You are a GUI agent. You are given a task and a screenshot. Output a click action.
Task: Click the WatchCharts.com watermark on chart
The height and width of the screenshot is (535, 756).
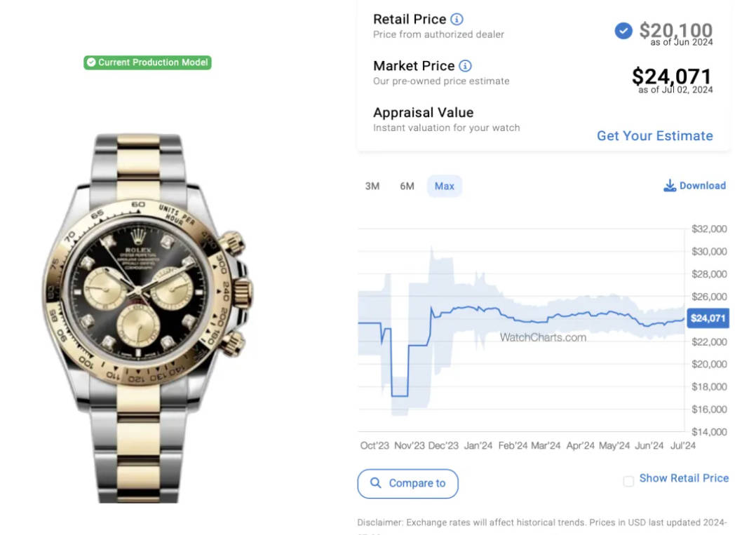point(543,337)
